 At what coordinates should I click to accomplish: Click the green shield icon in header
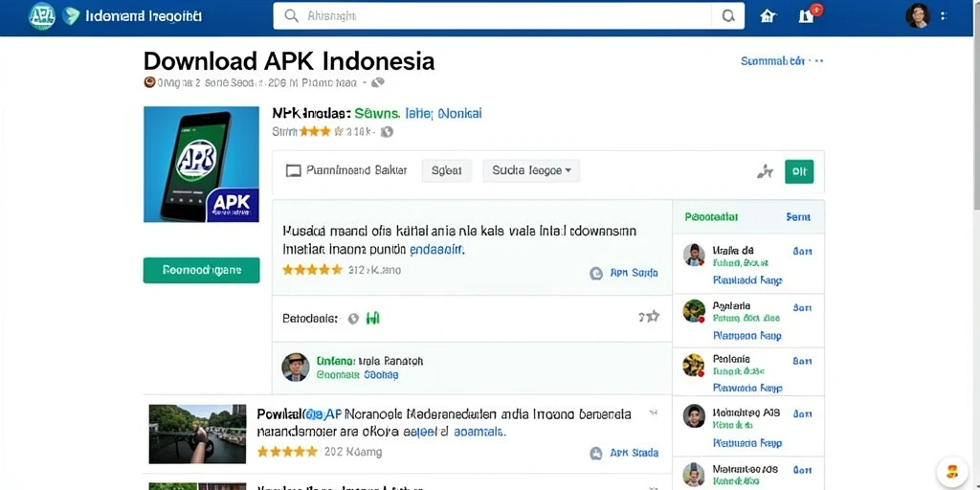click(71, 16)
